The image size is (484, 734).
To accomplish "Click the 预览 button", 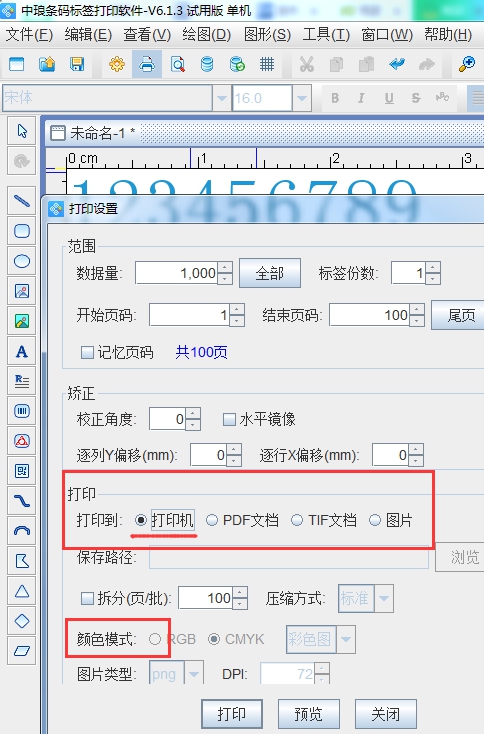I will 308,714.
